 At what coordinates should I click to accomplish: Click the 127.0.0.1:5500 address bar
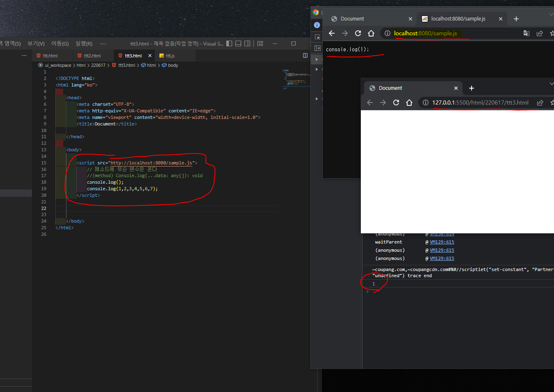(480, 103)
